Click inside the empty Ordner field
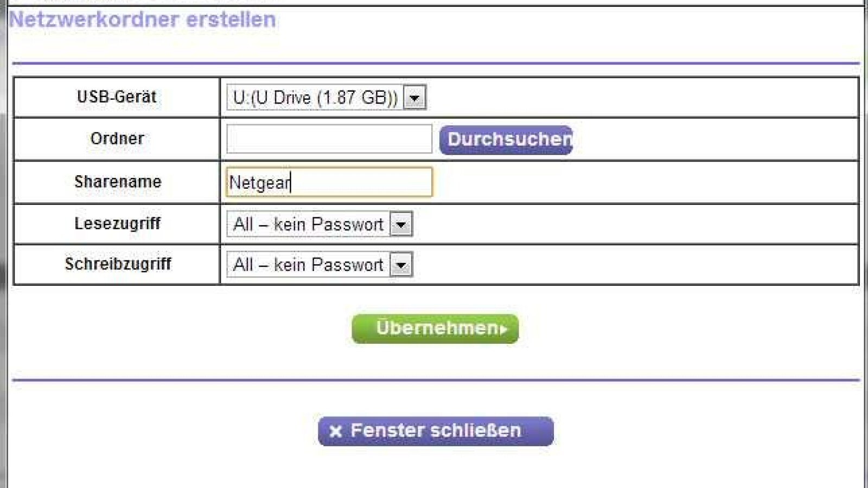 [328, 139]
